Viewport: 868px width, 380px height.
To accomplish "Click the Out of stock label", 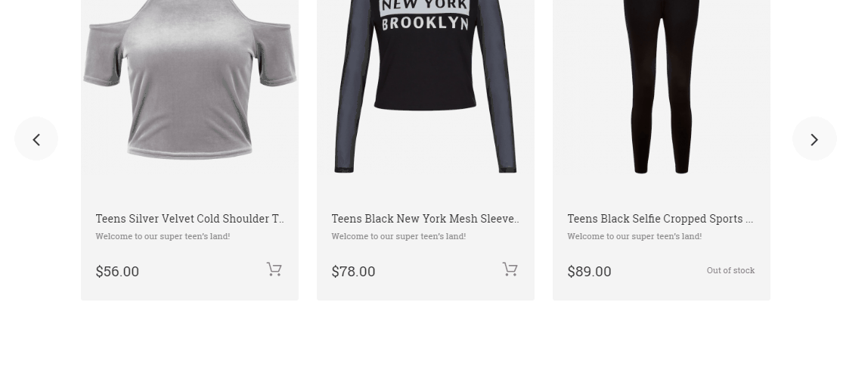I will (730, 270).
